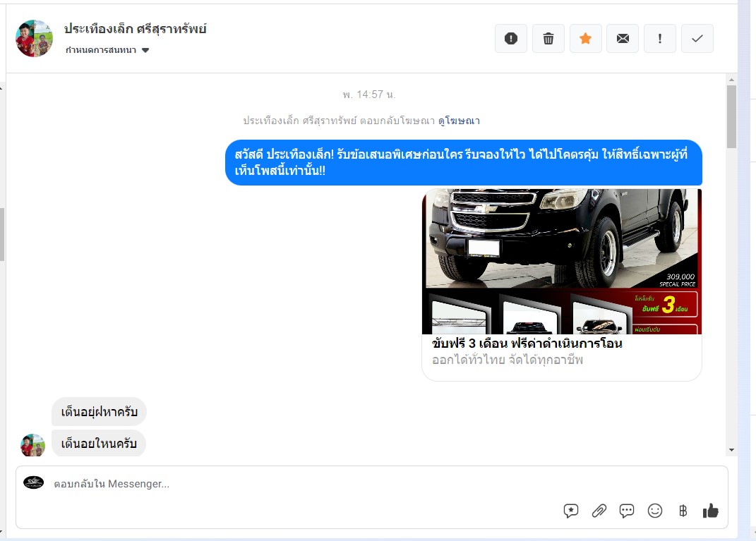Open the page avatar in reply box

pyautogui.click(x=34, y=482)
